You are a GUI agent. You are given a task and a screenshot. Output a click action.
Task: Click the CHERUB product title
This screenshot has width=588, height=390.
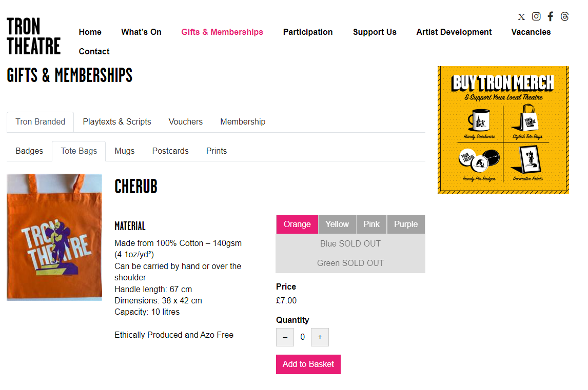tap(136, 187)
